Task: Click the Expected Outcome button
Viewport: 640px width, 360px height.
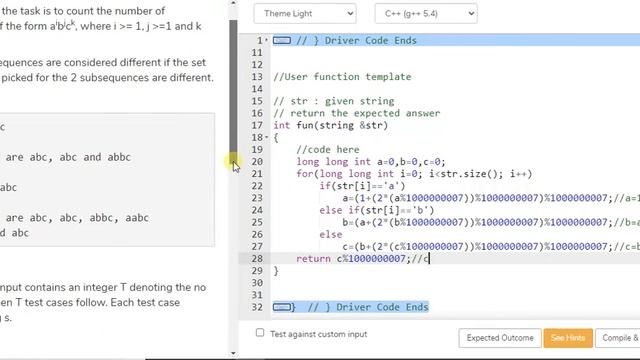Action: [500, 338]
